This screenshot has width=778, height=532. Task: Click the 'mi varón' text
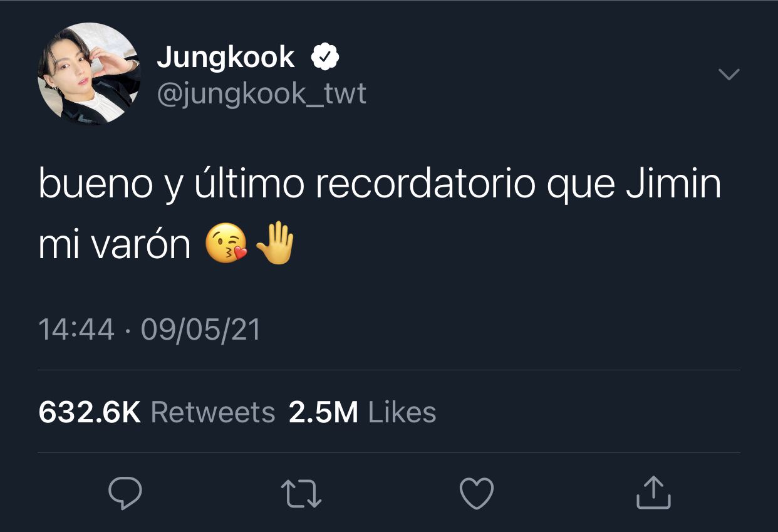coord(115,246)
